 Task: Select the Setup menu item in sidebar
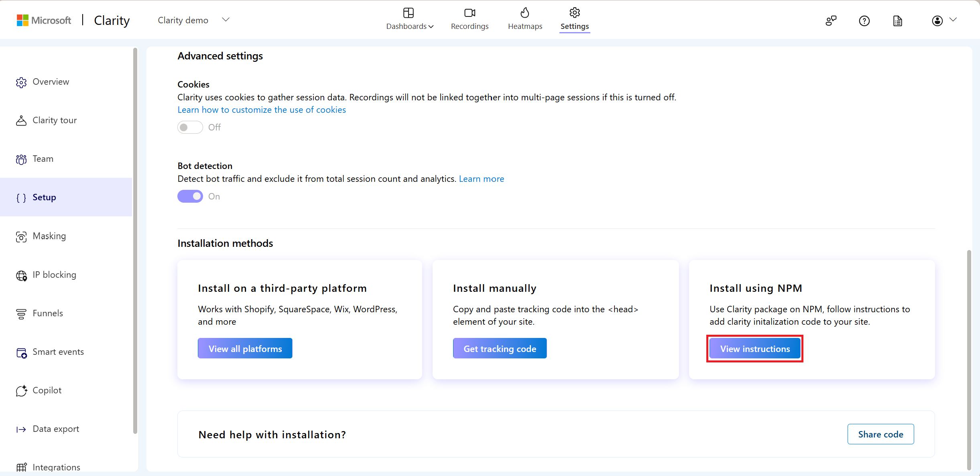[x=44, y=197]
